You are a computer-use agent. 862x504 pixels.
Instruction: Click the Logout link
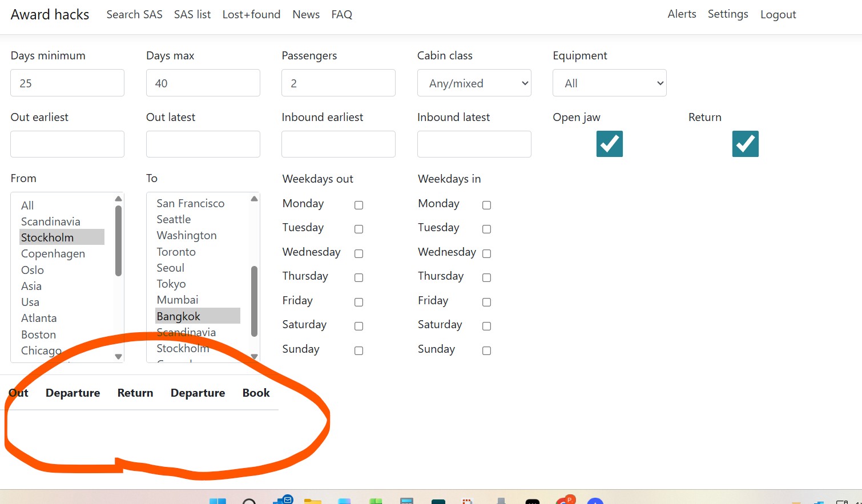[x=778, y=15]
